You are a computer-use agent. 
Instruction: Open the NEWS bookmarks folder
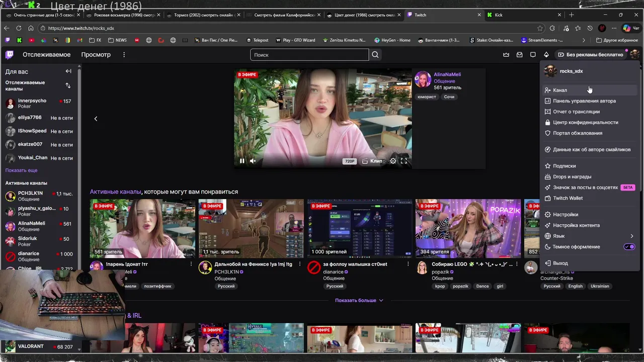117,40
